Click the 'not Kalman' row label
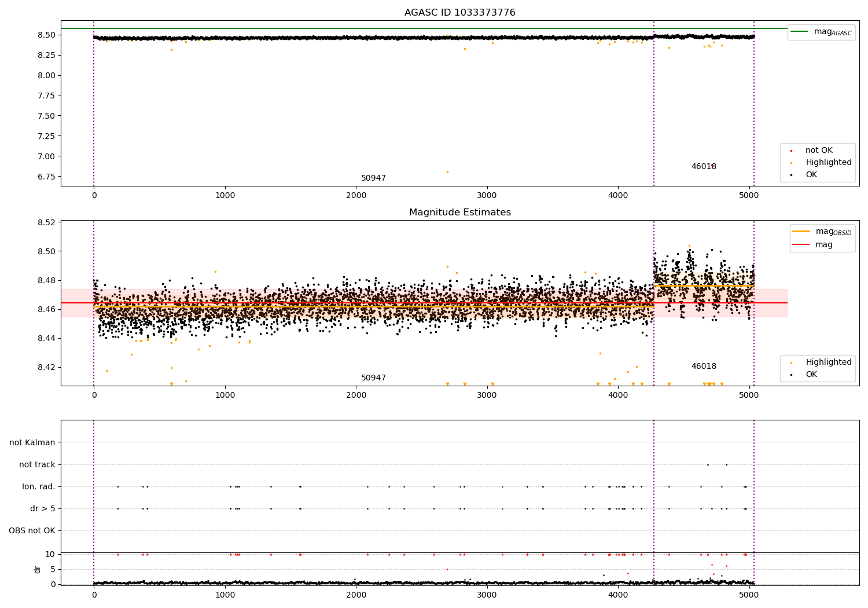The width and height of the screenshot is (868, 608). (x=32, y=442)
